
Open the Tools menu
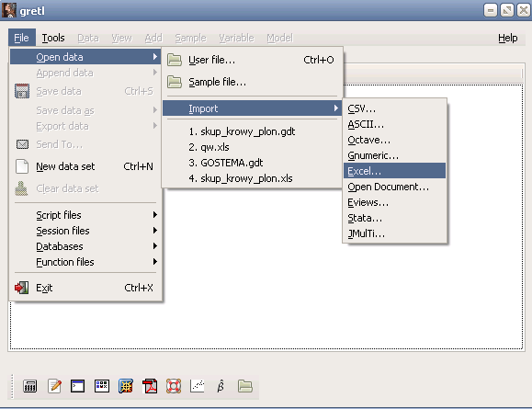tap(53, 38)
